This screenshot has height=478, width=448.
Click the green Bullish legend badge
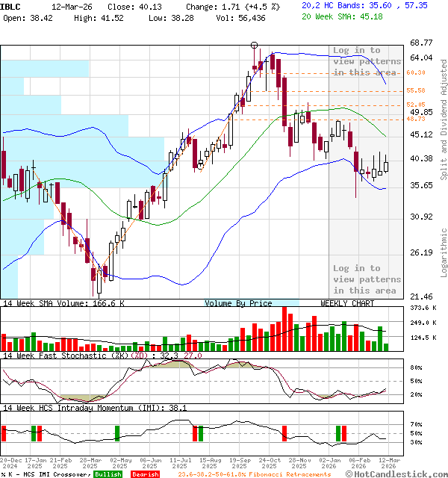coord(108,474)
